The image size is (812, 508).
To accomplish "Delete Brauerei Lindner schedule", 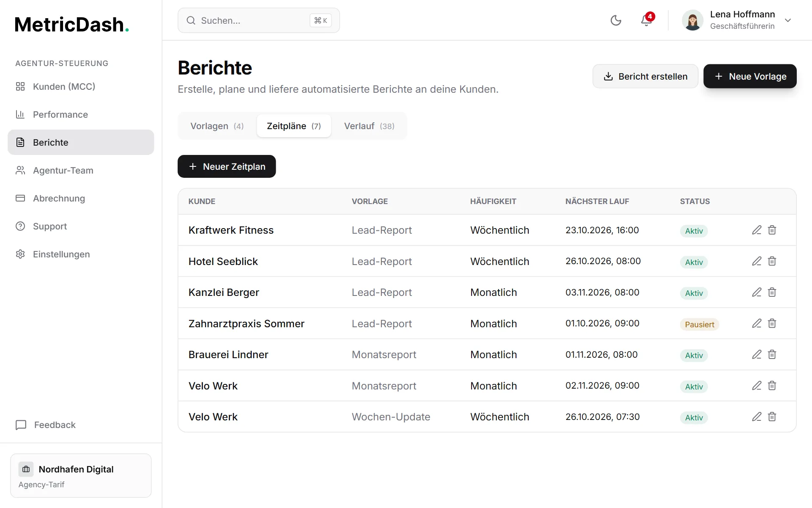I will pyautogui.click(x=772, y=354).
